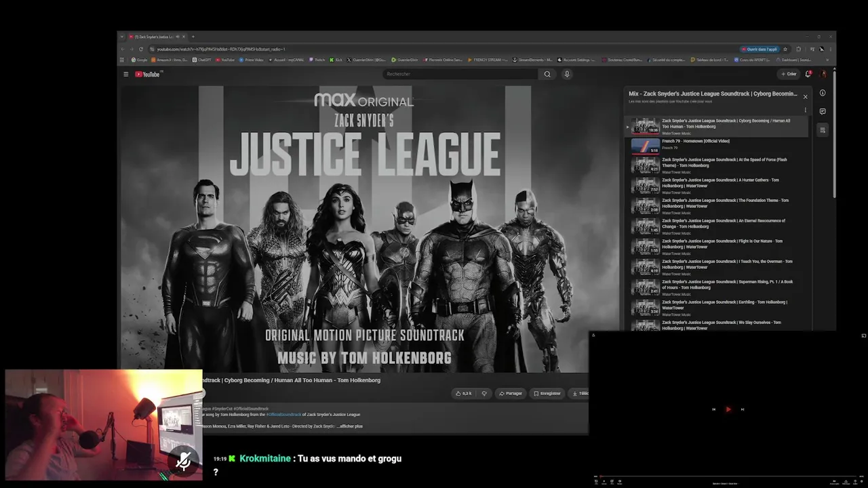Image resolution: width=868 pixels, height=488 pixels.
Task: Click the Partager share button
Action: [511, 393]
